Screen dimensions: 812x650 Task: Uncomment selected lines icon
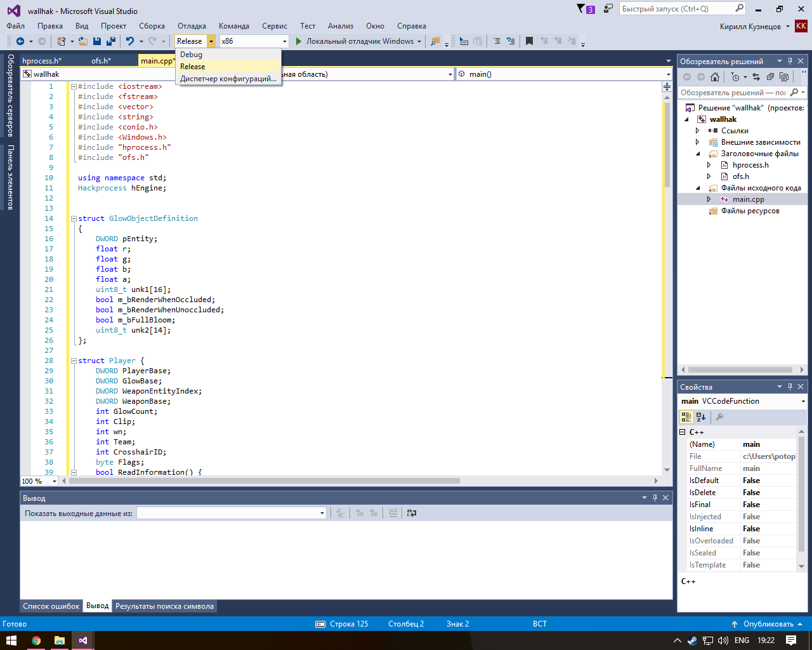pos(511,41)
